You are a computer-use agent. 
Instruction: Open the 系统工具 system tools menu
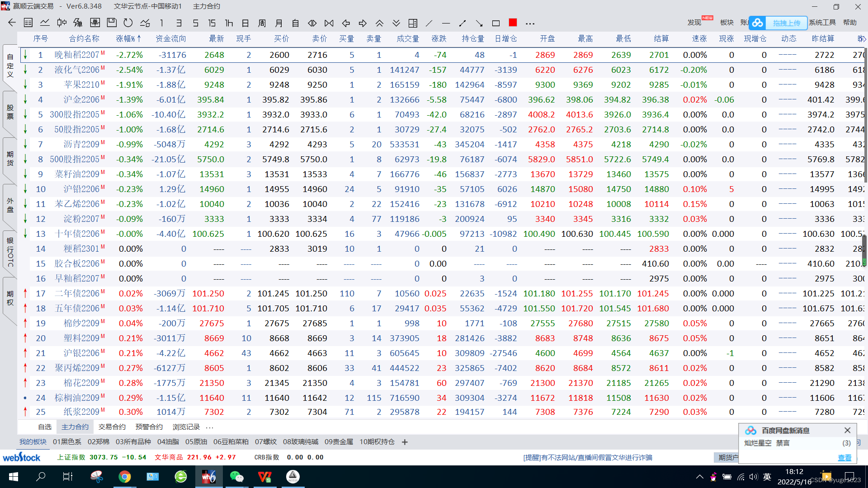point(822,23)
